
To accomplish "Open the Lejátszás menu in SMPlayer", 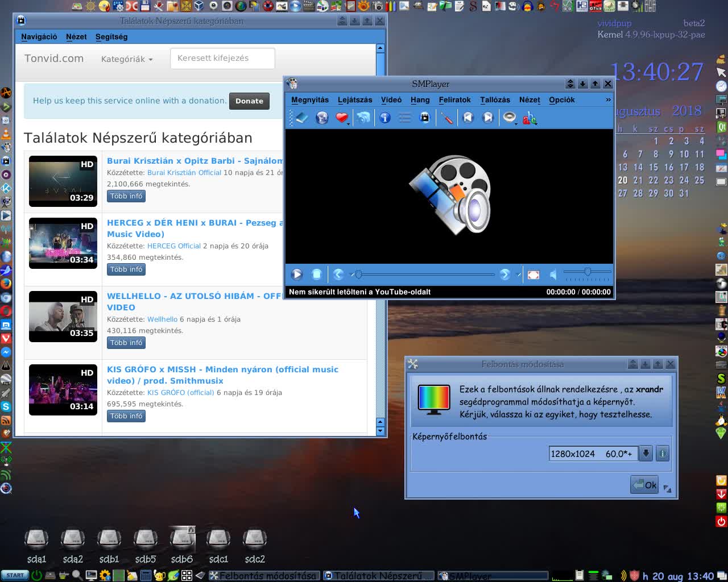I will pos(355,99).
